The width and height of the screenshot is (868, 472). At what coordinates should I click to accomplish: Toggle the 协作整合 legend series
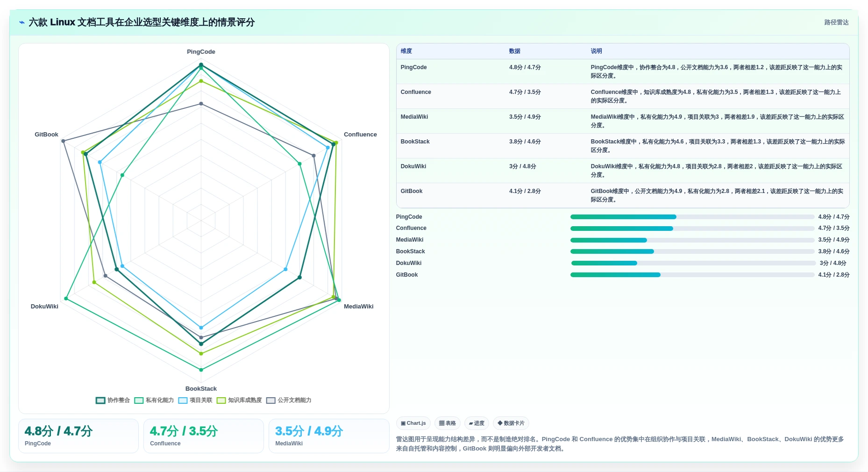click(113, 400)
